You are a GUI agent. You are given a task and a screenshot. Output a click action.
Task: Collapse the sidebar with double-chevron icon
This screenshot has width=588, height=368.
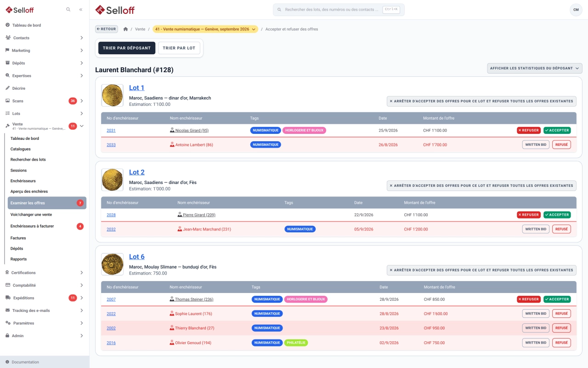[81, 9]
